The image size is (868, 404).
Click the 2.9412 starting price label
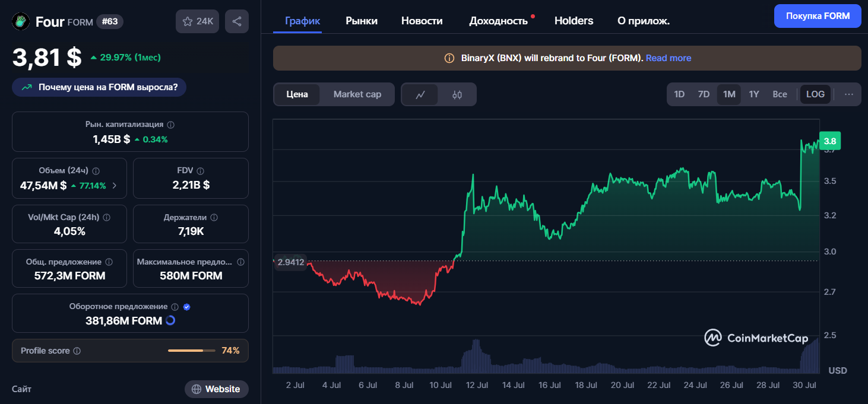(x=291, y=262)
